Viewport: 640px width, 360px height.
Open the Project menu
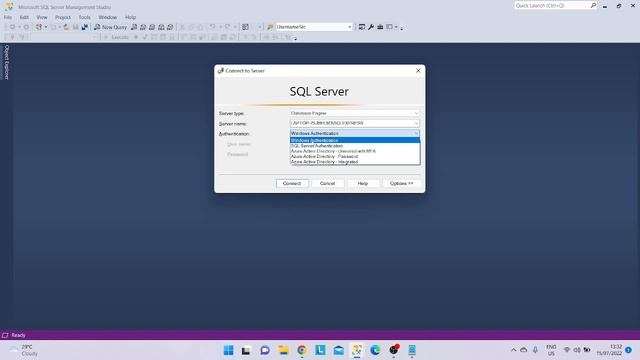(62, 17)
